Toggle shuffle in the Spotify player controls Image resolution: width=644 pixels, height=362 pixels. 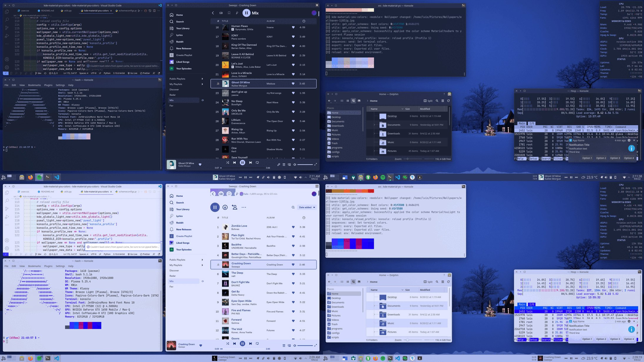(x=227, y=162)
